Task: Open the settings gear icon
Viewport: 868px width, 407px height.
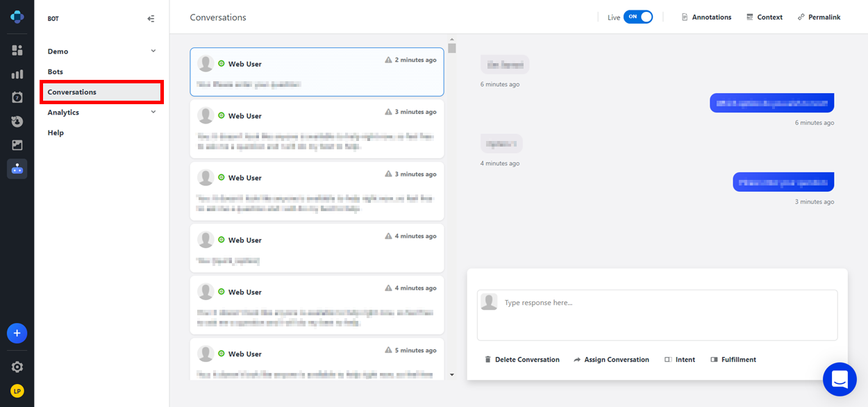Action: 17,367
